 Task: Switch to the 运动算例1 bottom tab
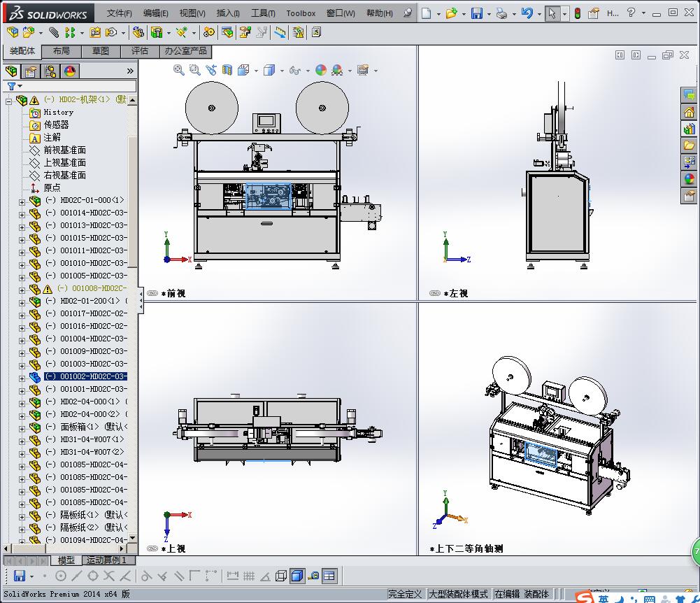pos(105,560)
